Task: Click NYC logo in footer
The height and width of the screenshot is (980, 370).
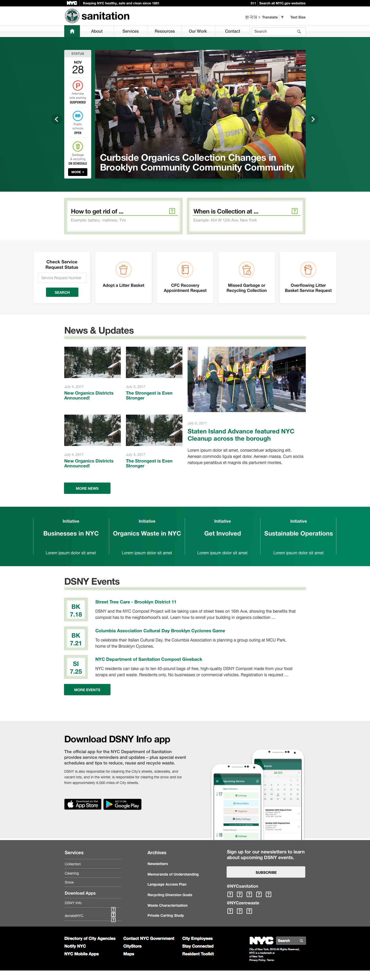Action: [x=261, y=941]
